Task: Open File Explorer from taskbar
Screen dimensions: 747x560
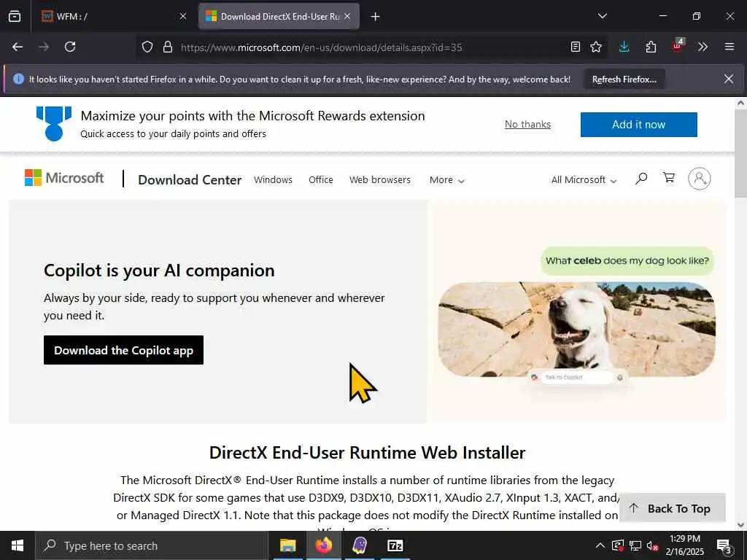Action: tap(287, 545)
